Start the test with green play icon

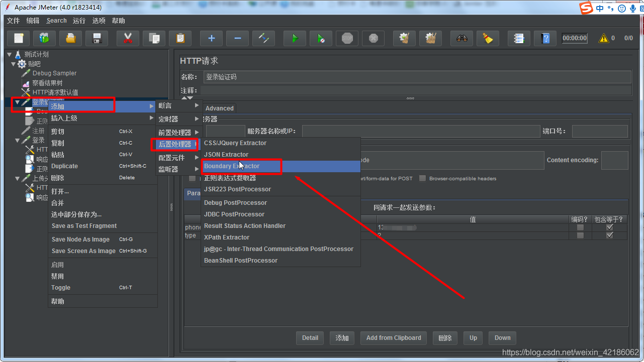pyautogui.click(x=295, y=38)
